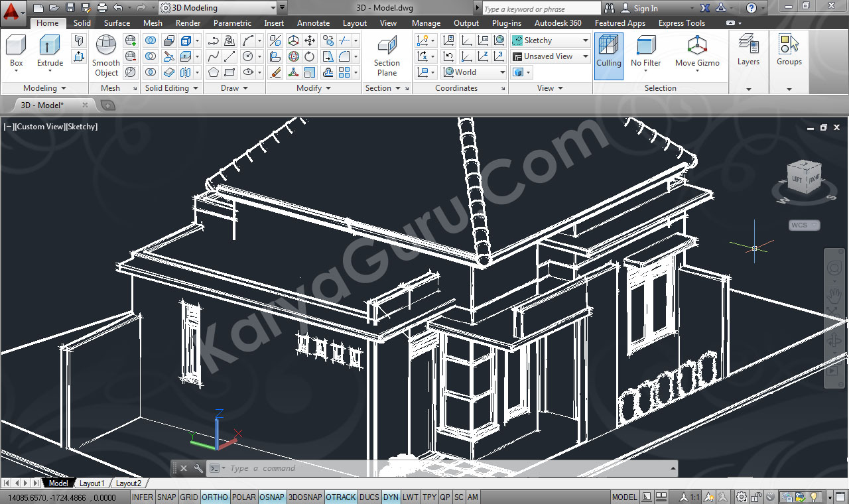Switch to the Render ribbon tab
The width and height of the screenshot is (849, 504).
click(x=188, y=23)
